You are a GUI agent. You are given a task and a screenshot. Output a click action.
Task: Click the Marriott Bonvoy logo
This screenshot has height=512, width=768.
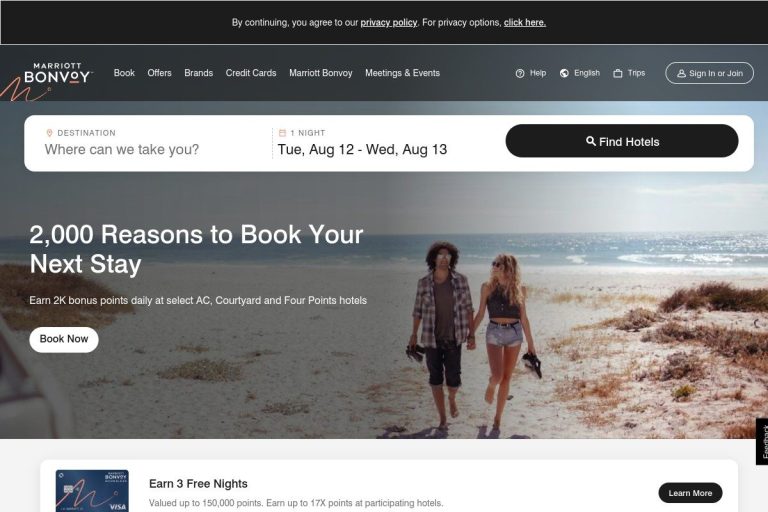point(57,73)
